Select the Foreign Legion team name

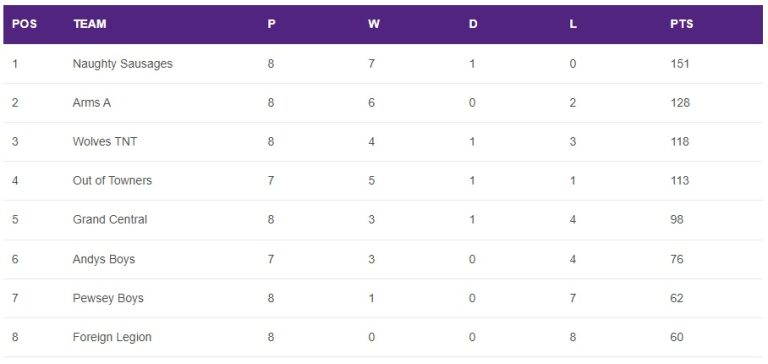click(112, 338)
